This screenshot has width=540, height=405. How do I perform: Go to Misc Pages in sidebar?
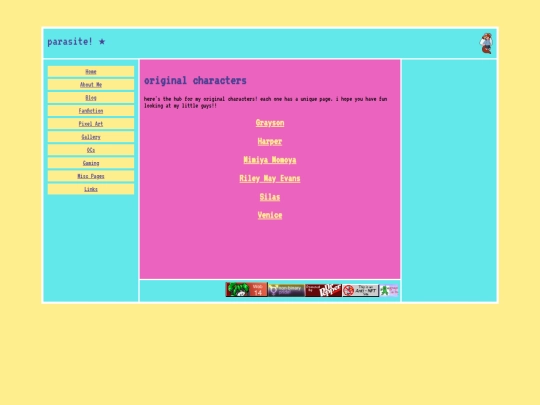coord(91,176)
